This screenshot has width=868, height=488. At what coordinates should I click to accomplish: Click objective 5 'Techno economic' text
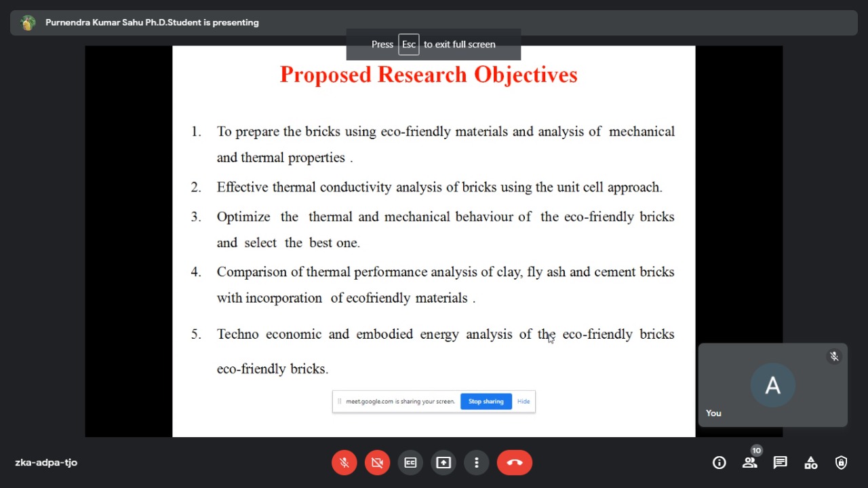click(x=446, y=351)
